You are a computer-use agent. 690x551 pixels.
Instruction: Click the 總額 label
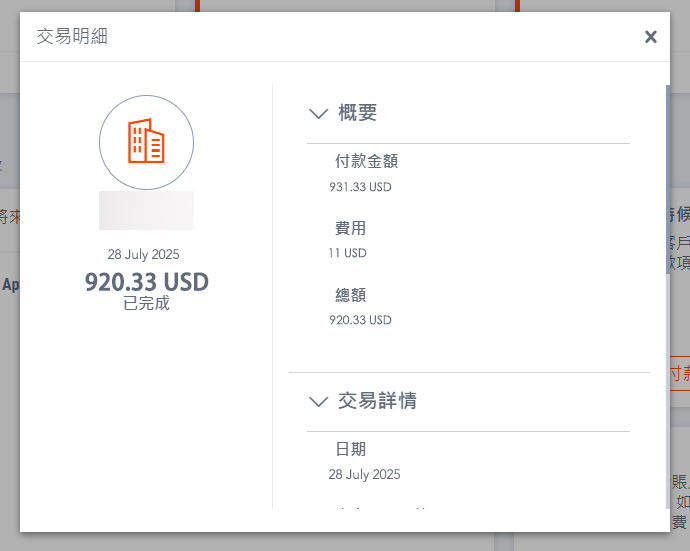pos(350,295)
